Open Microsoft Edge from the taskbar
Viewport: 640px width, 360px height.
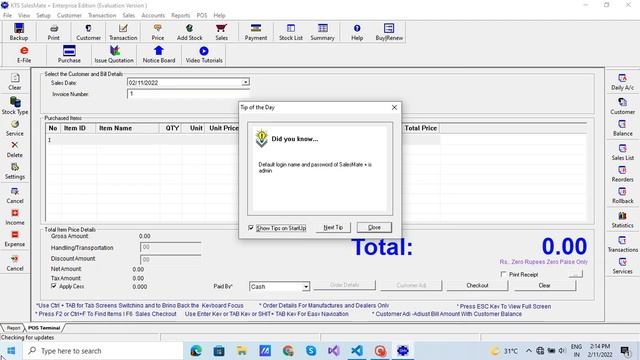click(x=196, y=351)
